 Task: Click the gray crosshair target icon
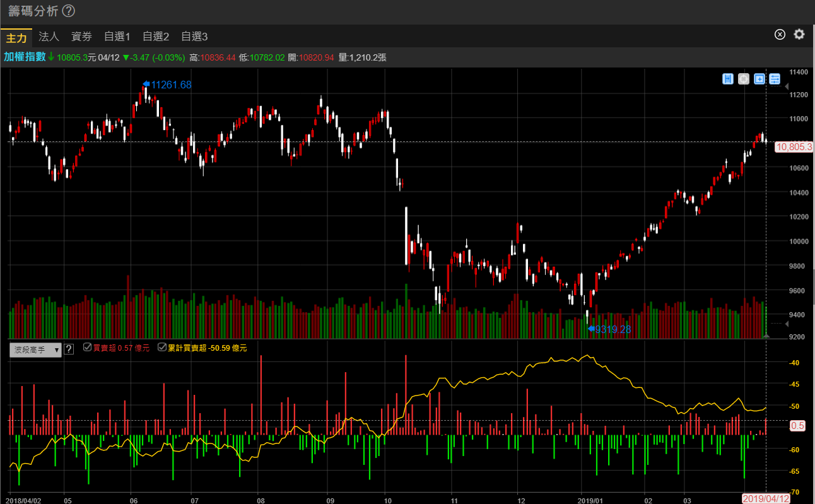click(744, 79)
